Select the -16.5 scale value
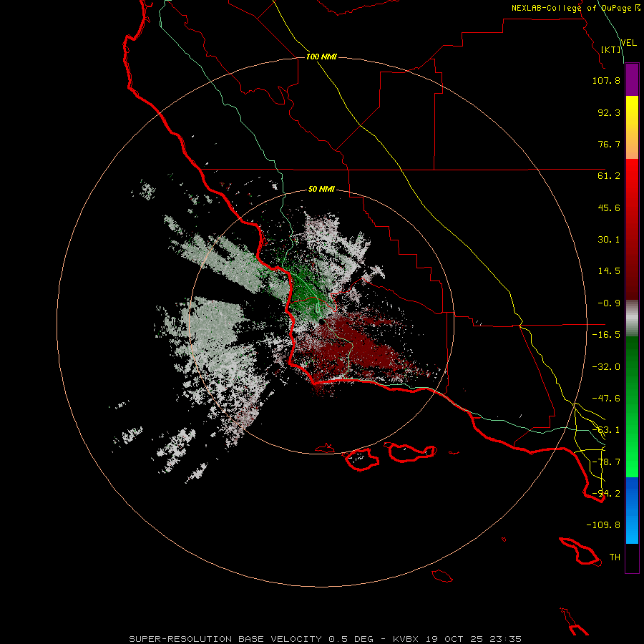Screen dimensions: 644x644 [606, 335]
